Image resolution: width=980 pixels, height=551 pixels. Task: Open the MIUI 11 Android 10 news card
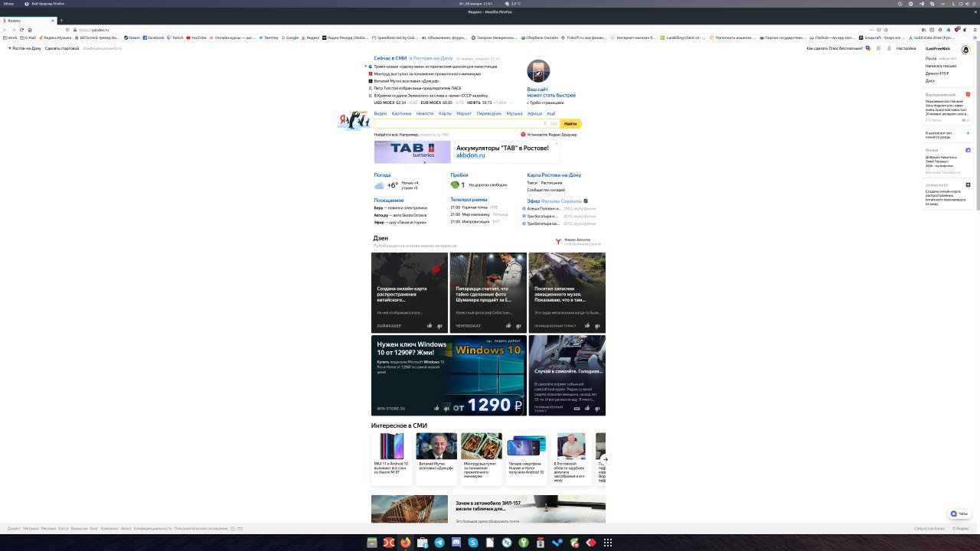pos(391,458)
